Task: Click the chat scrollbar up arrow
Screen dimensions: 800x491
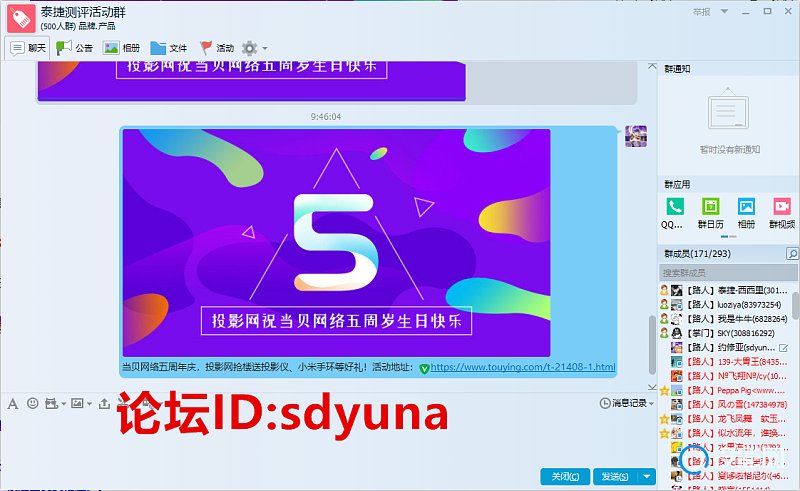Action: click(652, 66)
